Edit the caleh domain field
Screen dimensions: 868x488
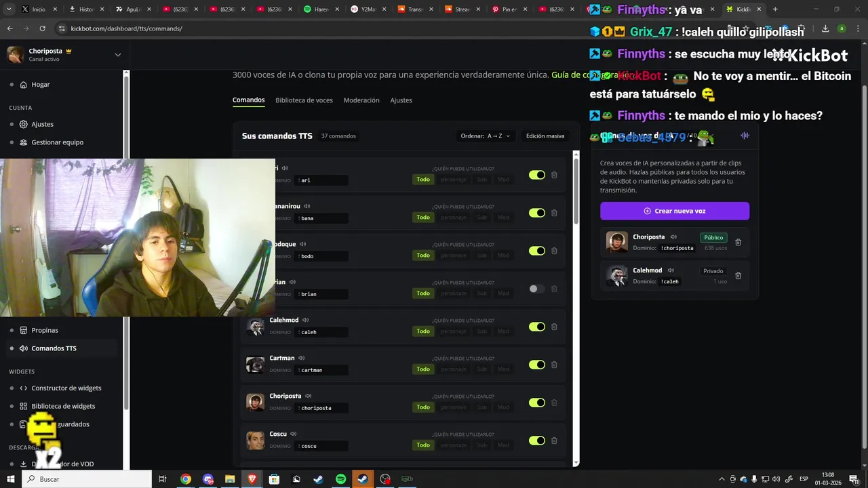pos(321,332)
